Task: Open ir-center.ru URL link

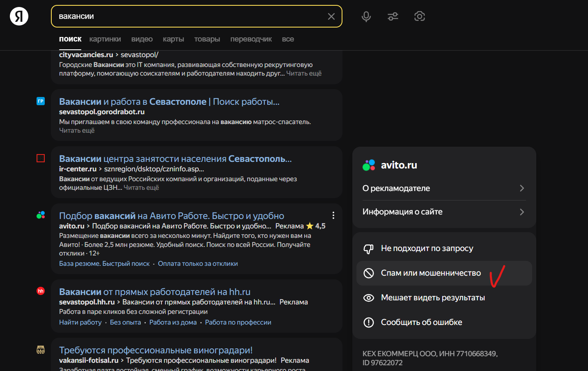Action: [x=78, y=169]
